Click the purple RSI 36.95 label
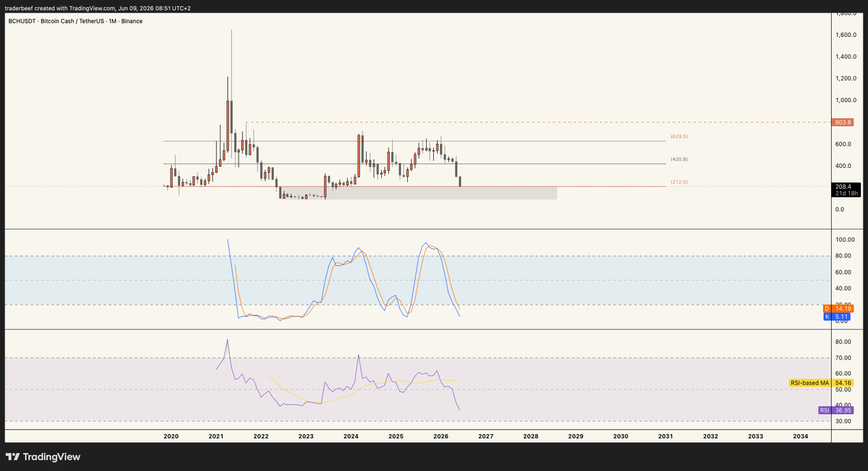The height and width of the screenshot is (471, 868). coord(837,410)
